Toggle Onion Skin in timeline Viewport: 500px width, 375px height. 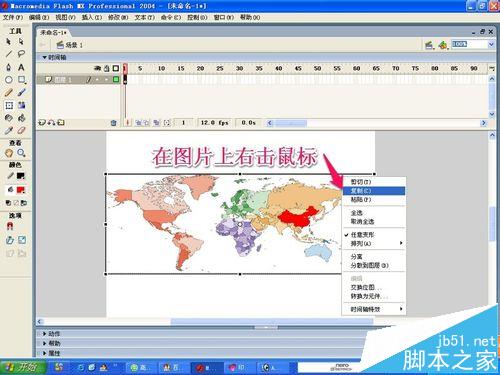(138, 123)
